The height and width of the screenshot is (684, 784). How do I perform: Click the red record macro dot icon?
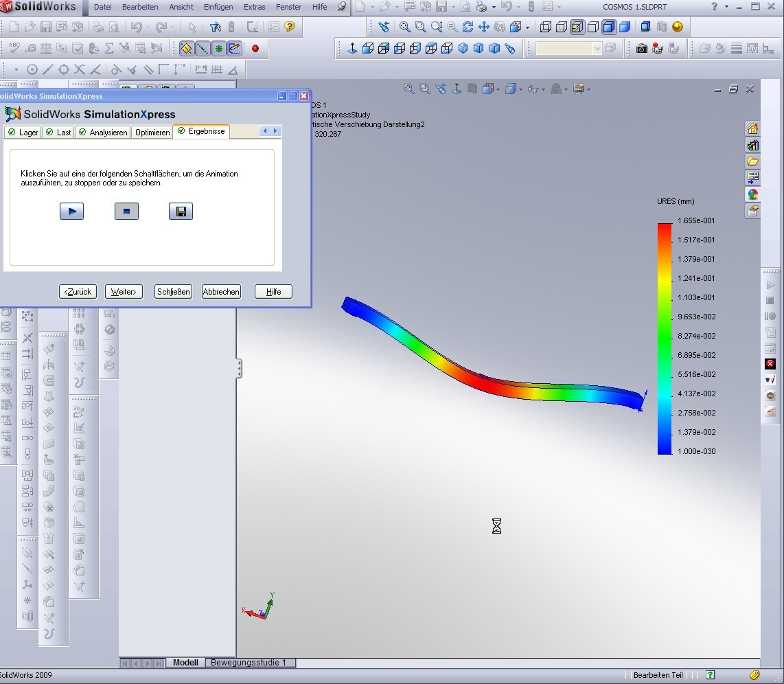[255, 49]
